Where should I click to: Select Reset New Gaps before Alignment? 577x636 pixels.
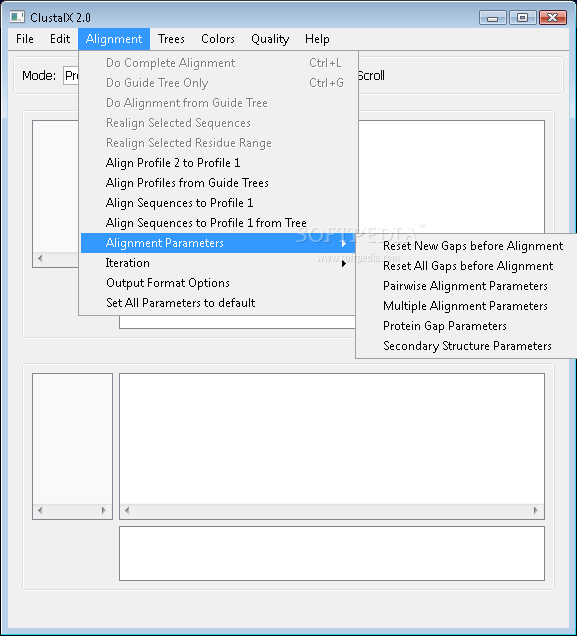[466, 246]
